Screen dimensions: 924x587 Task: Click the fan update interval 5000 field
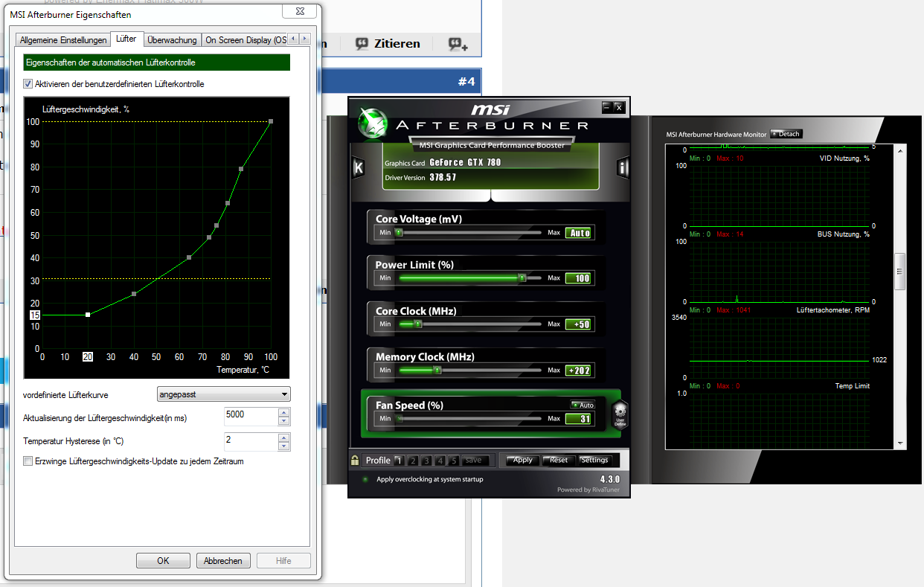click(251, 417)
